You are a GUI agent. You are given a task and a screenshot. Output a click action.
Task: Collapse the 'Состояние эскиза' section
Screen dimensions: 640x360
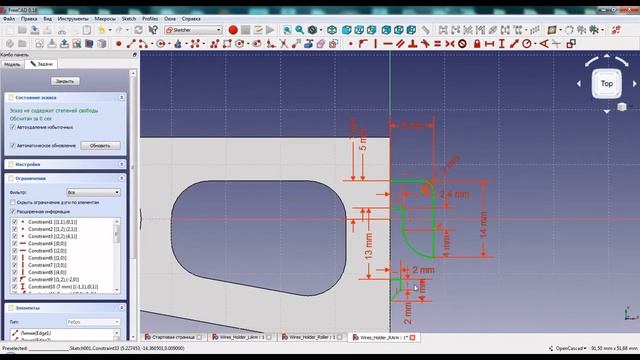point(122,98)
